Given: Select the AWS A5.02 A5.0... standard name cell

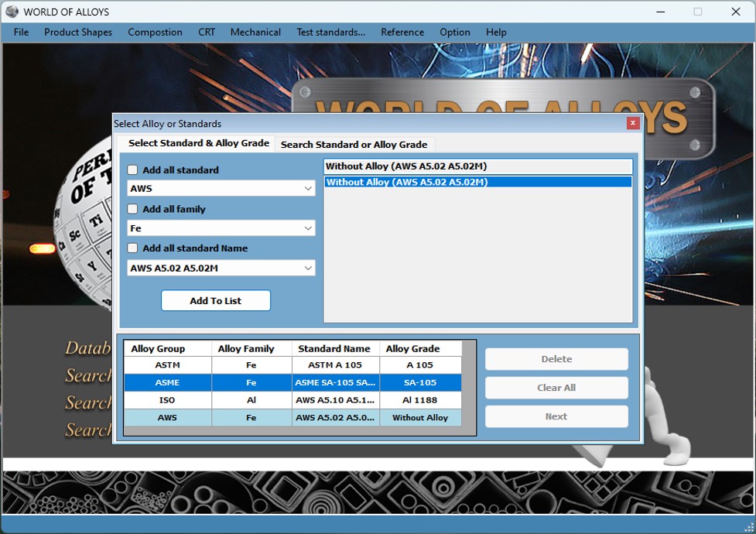Looking at the screenshot, I should 336,418.
